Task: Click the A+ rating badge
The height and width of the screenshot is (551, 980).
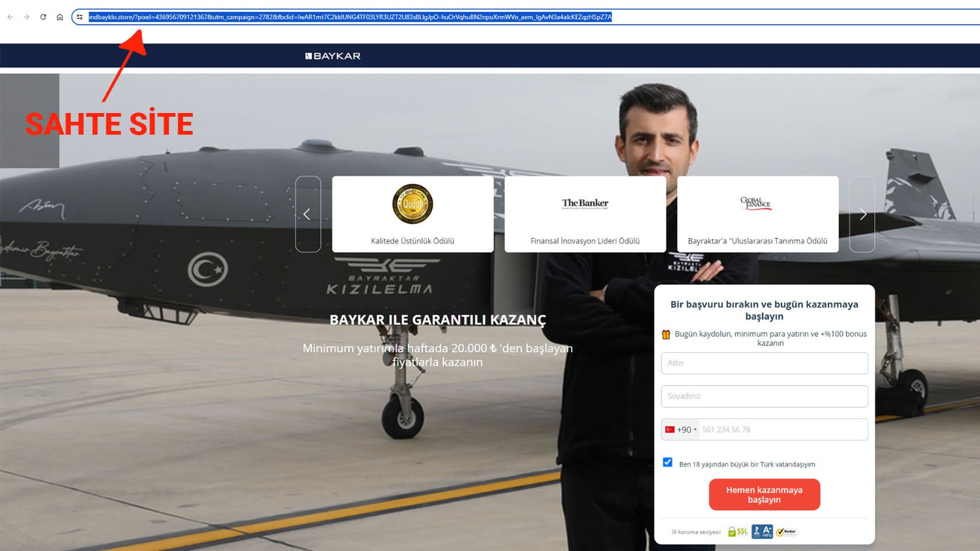Action: pyautogui.click(x=762, y=531)
